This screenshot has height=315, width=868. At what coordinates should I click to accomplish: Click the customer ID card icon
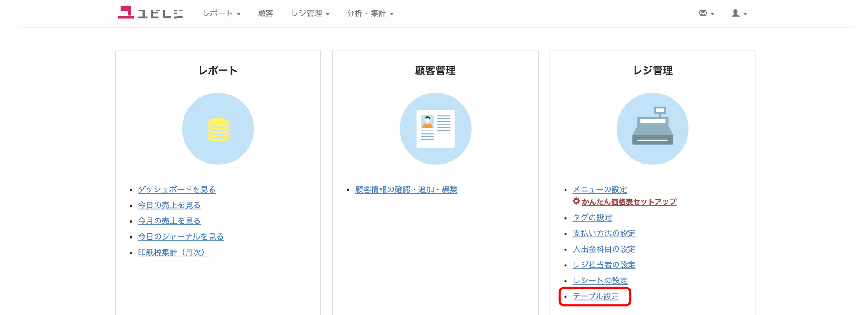pos(435,129)
